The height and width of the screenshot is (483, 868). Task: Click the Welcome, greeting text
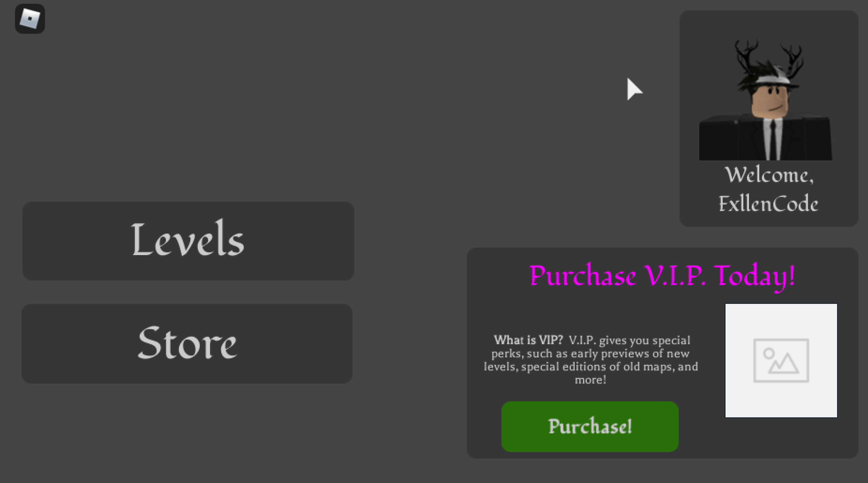[769, 175]
